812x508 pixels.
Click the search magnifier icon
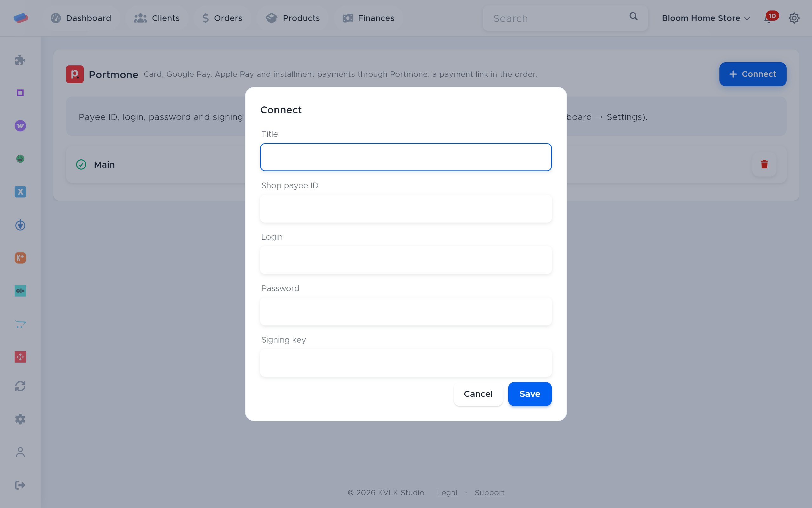(633, 17)
